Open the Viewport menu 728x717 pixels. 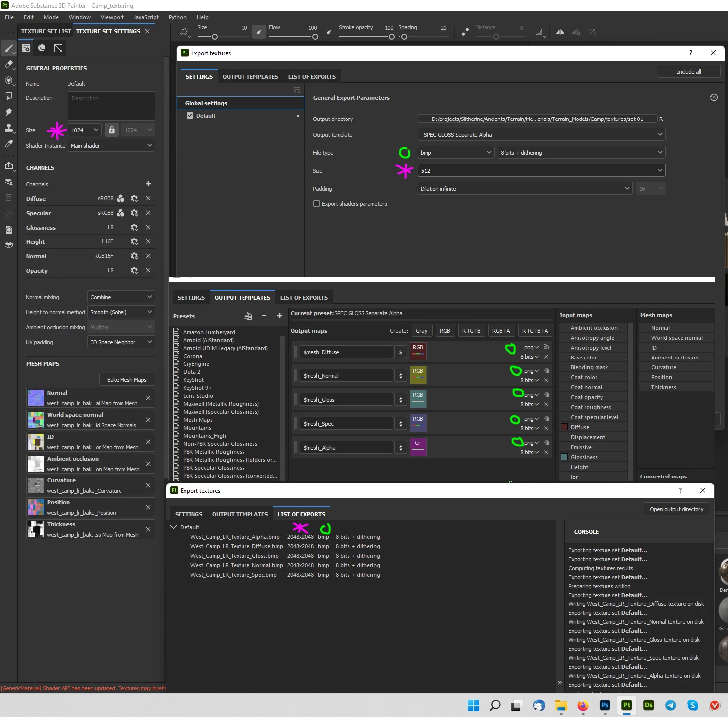[112, 17]
